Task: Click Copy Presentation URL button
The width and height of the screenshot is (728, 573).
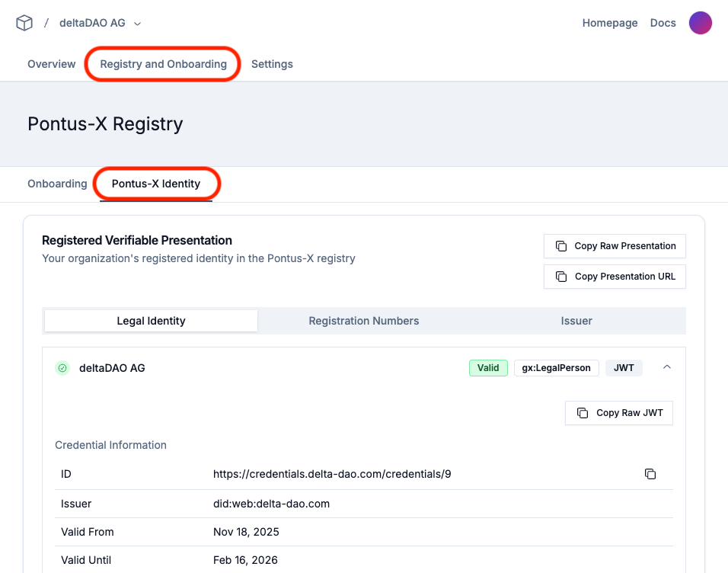Action: tap(615, 277)
